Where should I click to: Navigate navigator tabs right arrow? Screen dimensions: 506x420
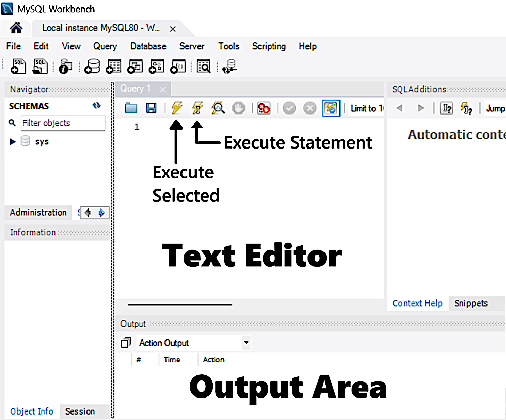(x=101, y=213)
